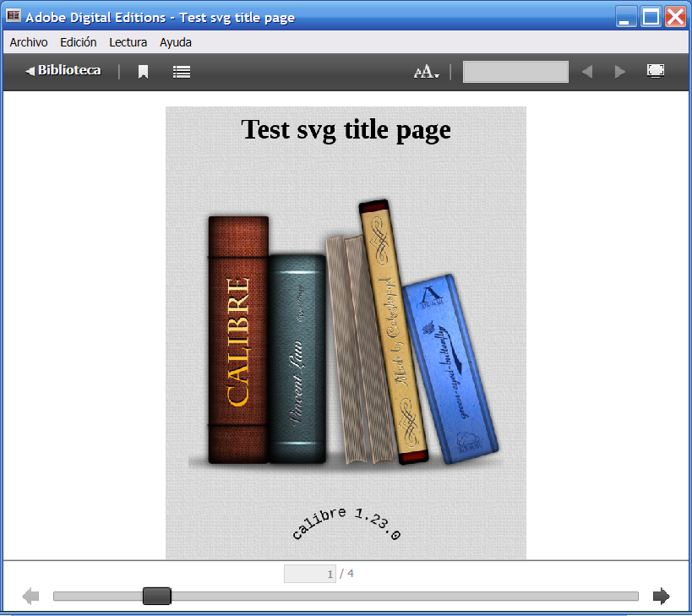Click the page number input box
Viewport: 692px width, 616px height.
tap(310, 574)
